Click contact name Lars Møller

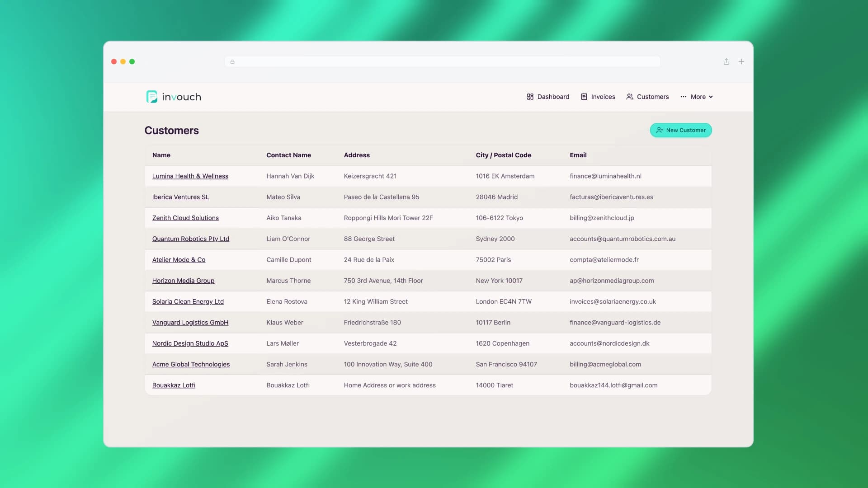283,343
